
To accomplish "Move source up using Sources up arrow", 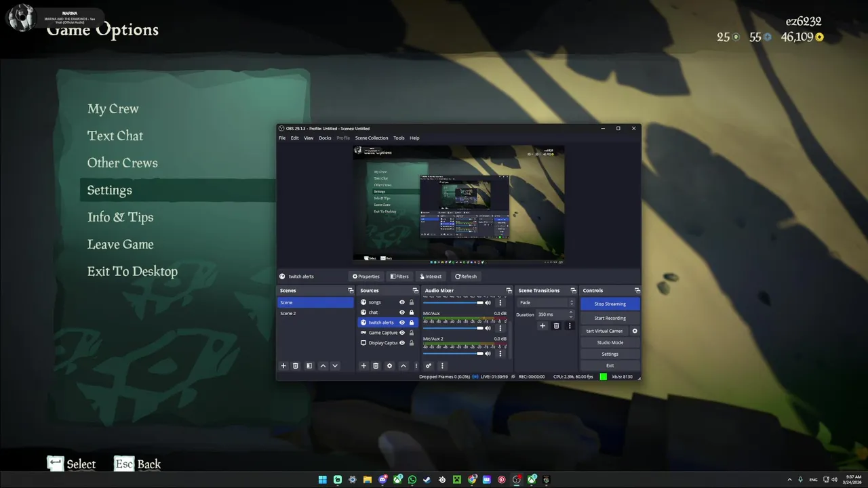I will (x=403, y=366).
